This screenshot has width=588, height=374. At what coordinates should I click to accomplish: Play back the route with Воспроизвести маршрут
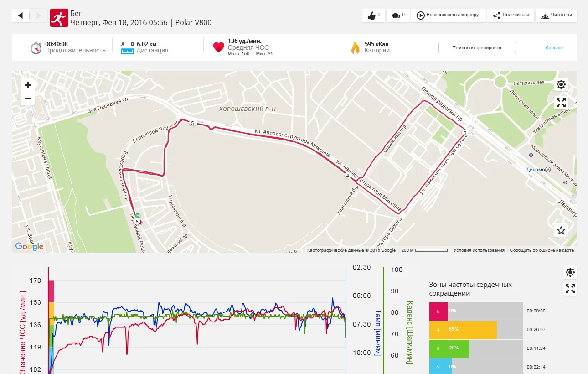click(x=449, y=15)
